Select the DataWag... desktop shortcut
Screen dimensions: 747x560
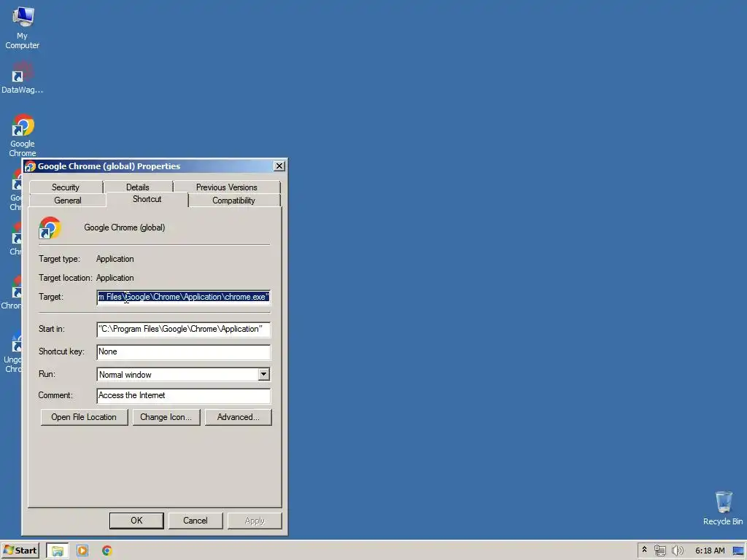(22, 77)
